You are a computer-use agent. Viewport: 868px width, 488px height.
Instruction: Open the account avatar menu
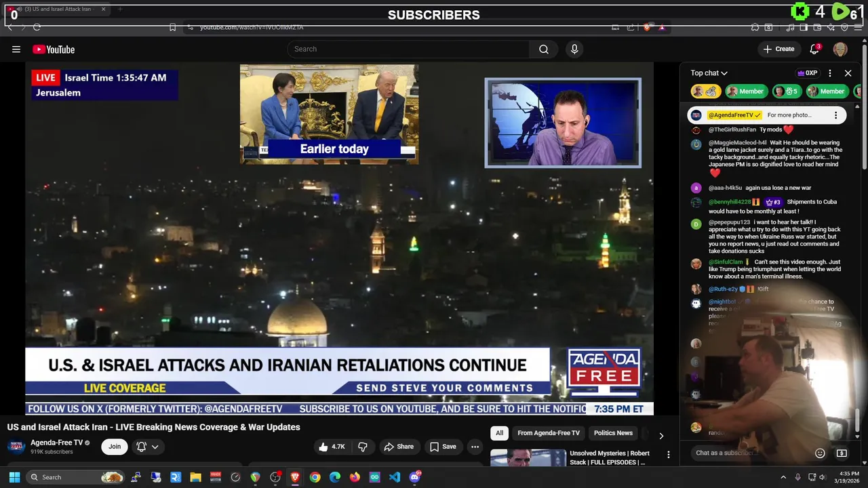tap(840, 49)
